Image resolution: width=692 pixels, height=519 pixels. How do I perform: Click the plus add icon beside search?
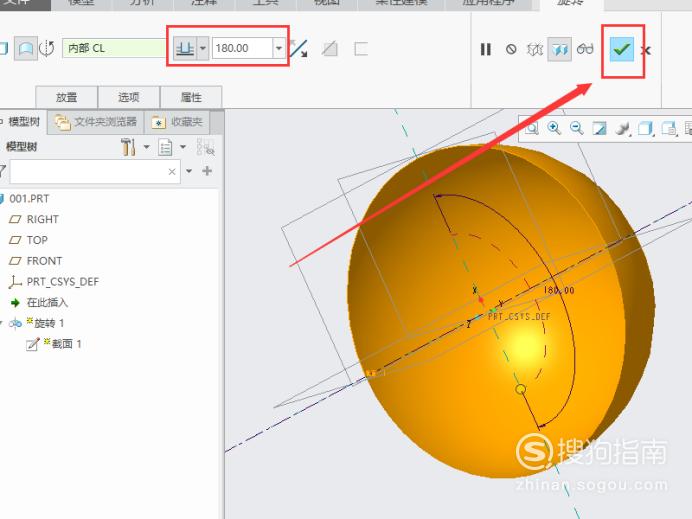[x=207, y=171]
